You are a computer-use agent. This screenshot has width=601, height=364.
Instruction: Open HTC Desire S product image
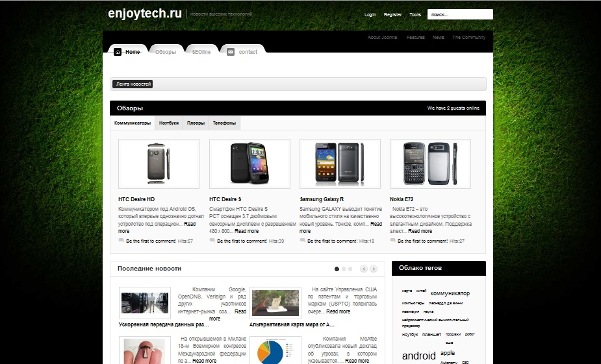tap(249, 164)
